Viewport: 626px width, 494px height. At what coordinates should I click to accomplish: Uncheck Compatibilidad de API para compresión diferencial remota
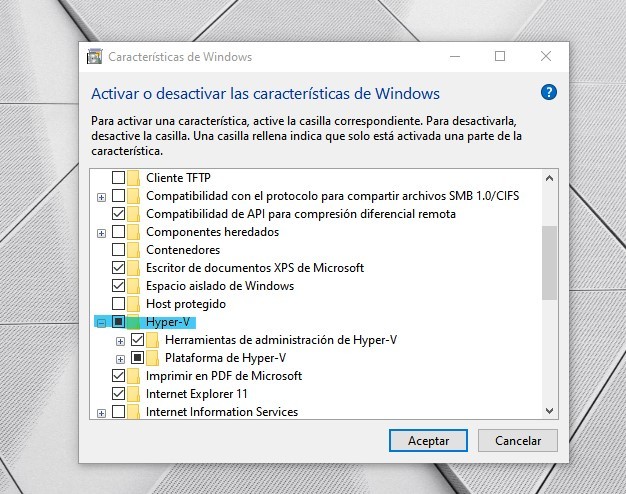pos(119,214)
